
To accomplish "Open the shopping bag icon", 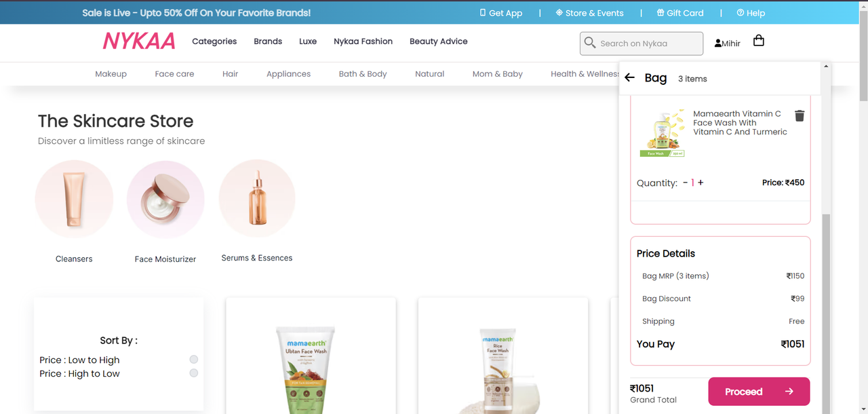I will 759,41.
